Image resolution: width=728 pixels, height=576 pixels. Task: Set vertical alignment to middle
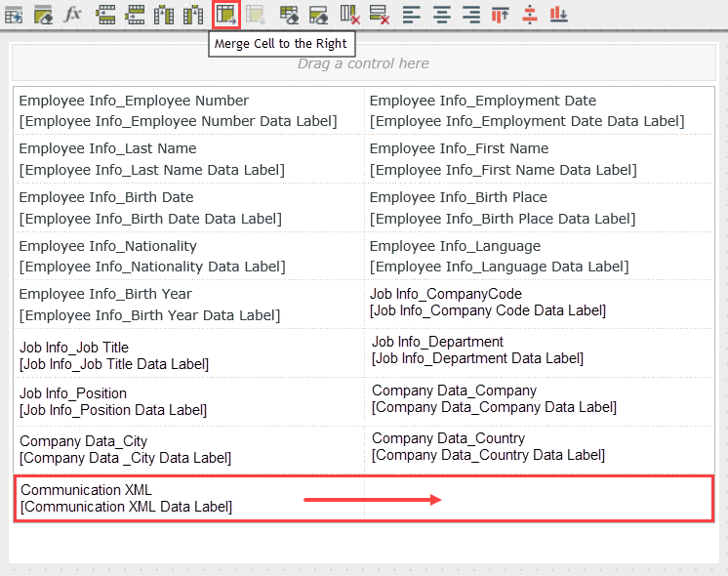(x=529, y=15)
